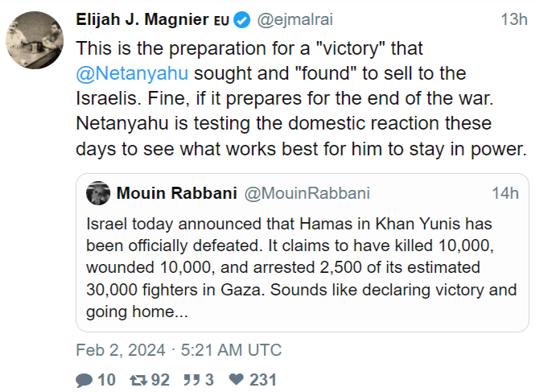Screen dimensions: 535x392
Task: Open Mouin Rabbani's small avatar
Action: [98, 193]
